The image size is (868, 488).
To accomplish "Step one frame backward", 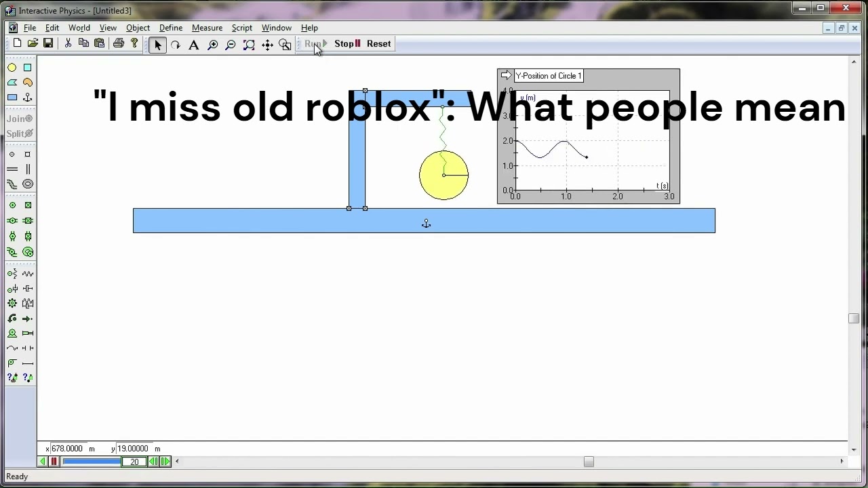I will coord(153,462).
